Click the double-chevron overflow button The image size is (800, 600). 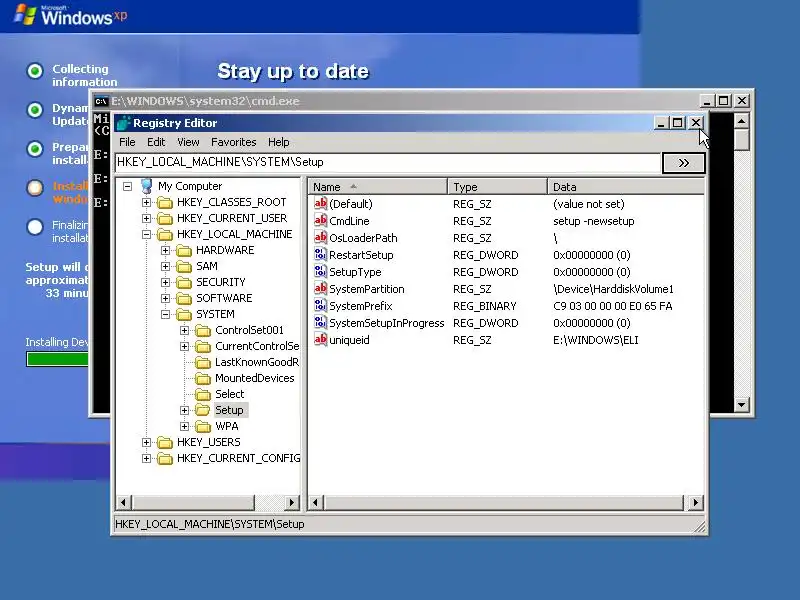[x=684, y=163]
